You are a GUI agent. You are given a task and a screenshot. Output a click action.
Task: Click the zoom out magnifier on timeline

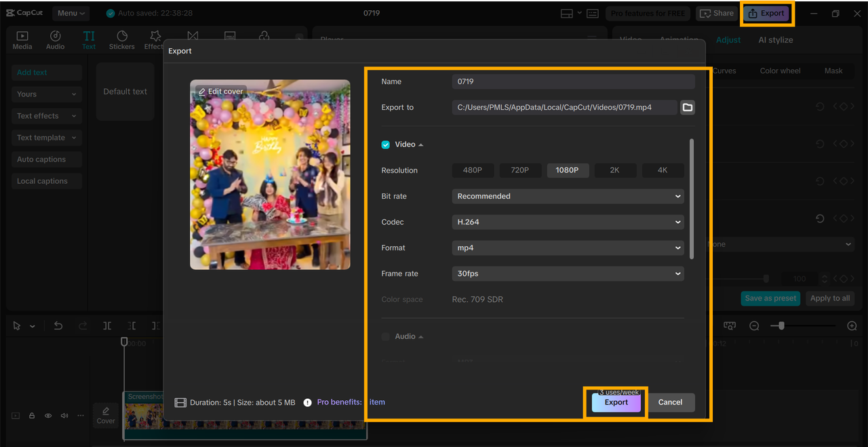(754, 326)
